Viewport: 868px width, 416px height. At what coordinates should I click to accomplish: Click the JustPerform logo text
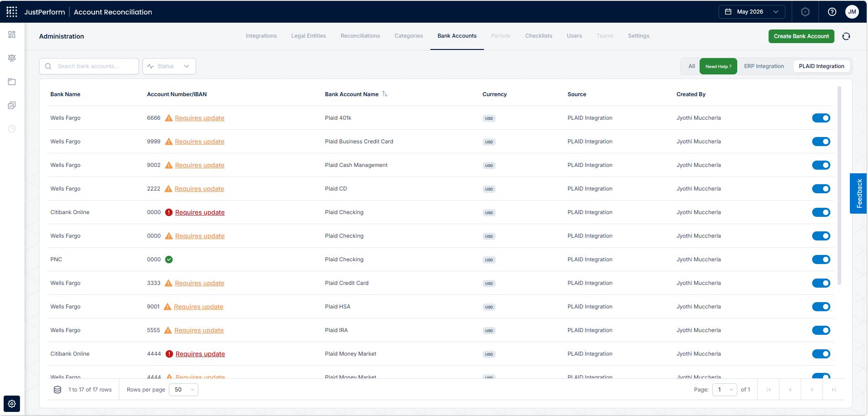[44, 12]
